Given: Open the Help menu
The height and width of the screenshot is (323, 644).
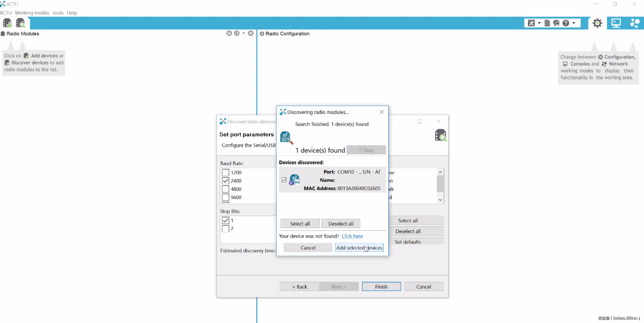Looking at the screenshot, I should click(72, 13).
